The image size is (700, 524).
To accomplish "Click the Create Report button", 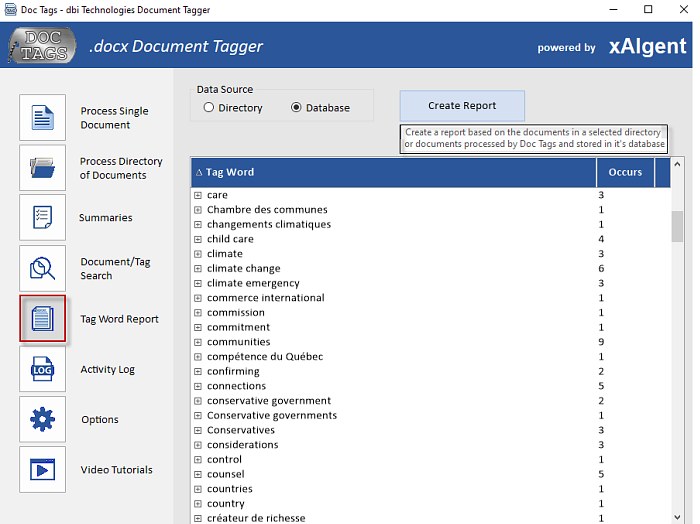I will (x=462, y=106).
